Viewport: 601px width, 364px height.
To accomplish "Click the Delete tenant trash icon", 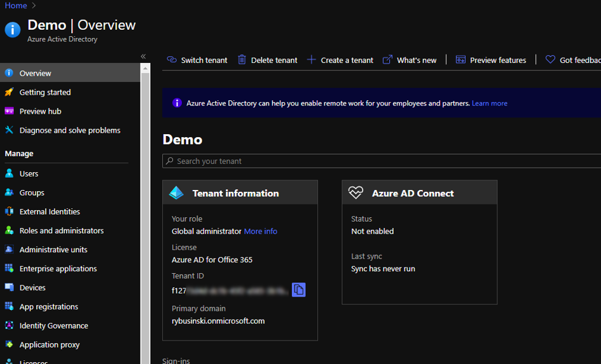I will 242,60.
